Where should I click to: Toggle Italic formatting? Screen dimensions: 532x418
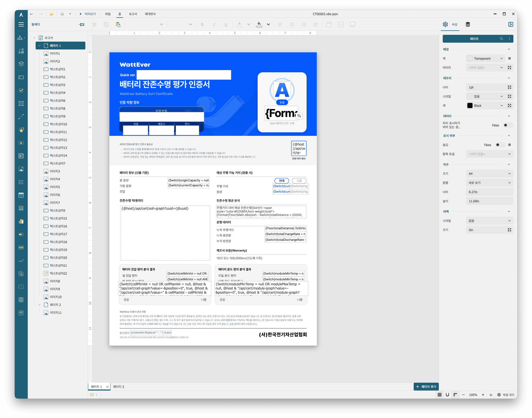(214, 24)
